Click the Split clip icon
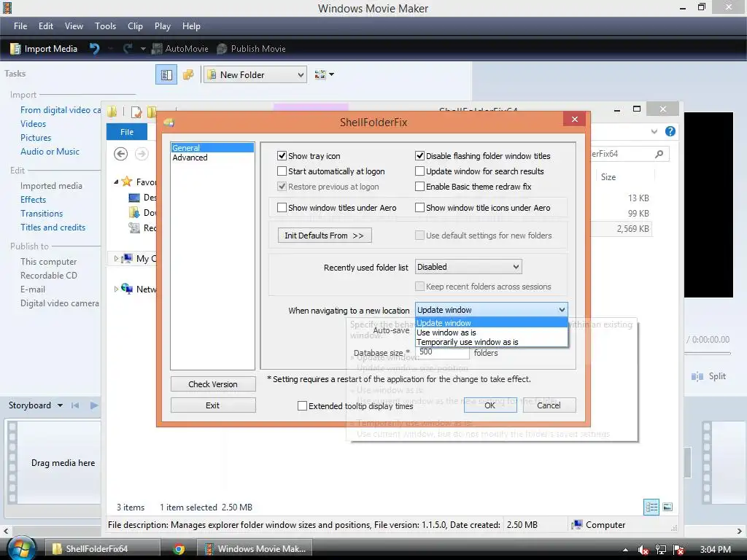Viewport: 747px width, 560px height. tap(697, 377)
